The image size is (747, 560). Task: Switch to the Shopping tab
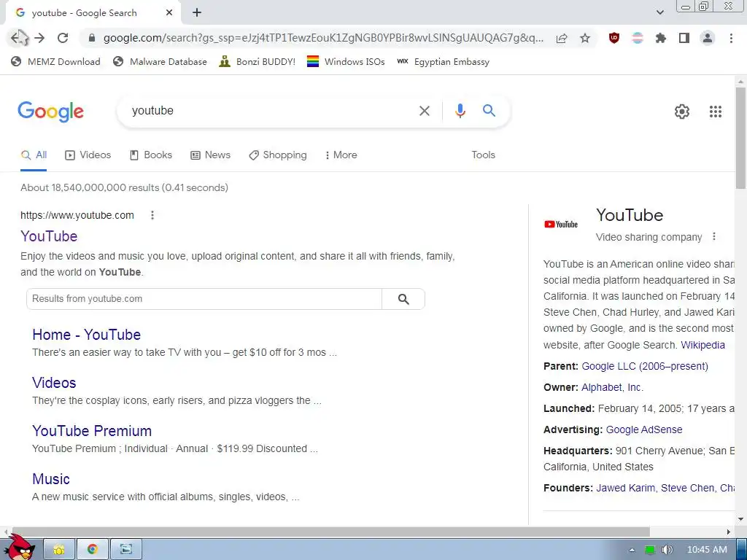point(278,155)
